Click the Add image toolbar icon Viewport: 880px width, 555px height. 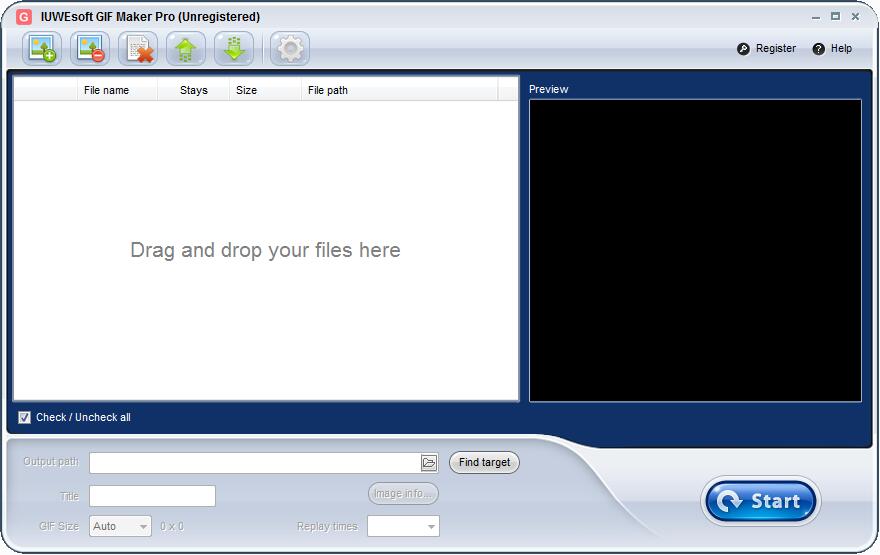click(42, 49)
